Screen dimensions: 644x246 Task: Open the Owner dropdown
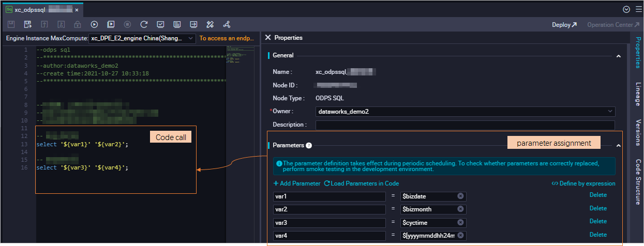tap(466, 111)
